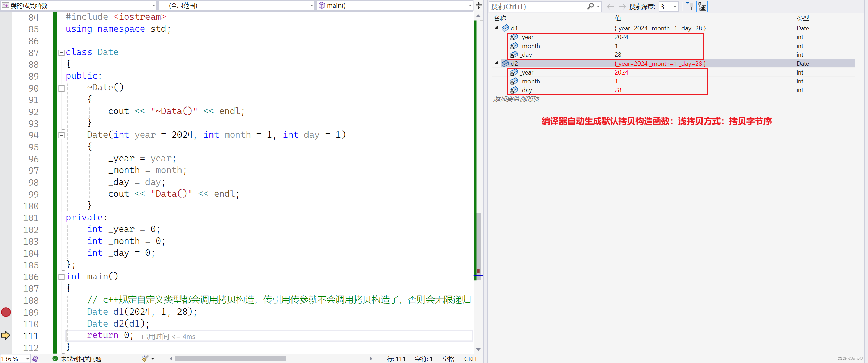Click the _year field icon under d2
The image size is (868, 363).
(x=514, y=72)
